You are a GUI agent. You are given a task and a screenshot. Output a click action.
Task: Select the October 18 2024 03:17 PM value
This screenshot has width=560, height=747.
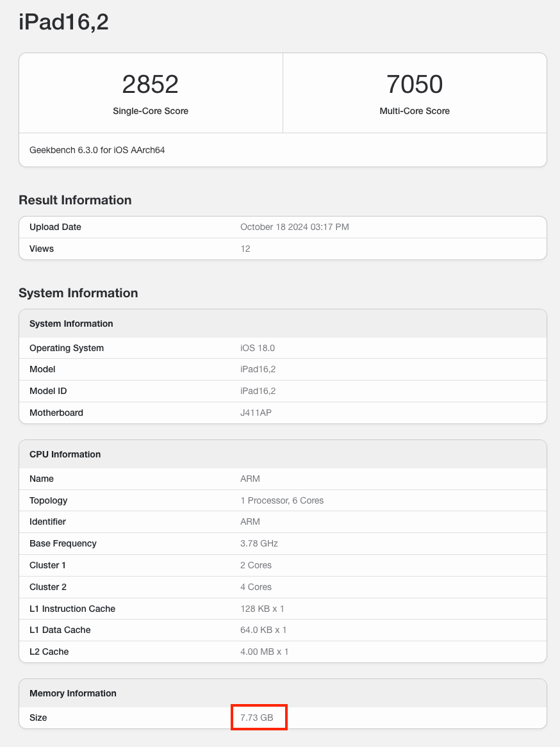[295, 227]
